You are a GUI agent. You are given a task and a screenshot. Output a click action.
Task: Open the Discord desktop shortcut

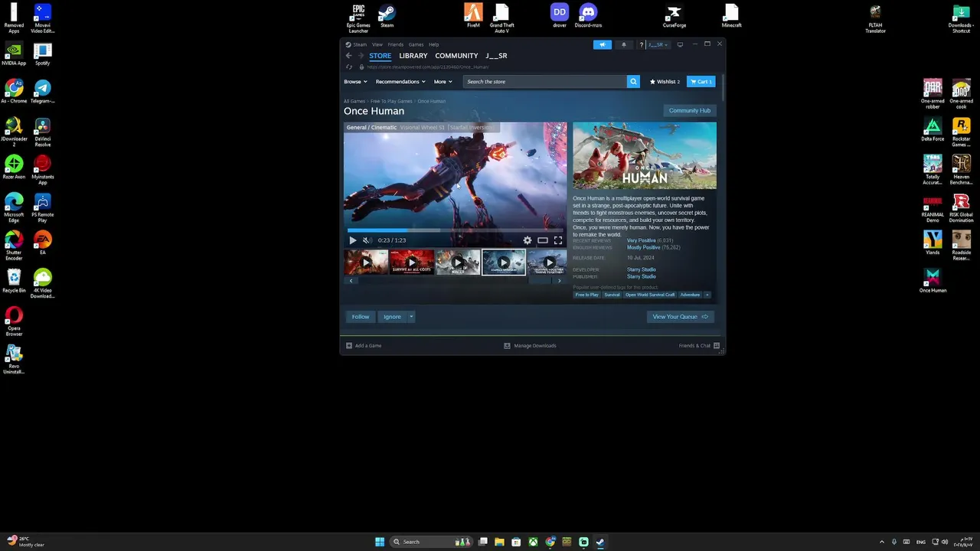pyautogui.click(x=588, y=16)
